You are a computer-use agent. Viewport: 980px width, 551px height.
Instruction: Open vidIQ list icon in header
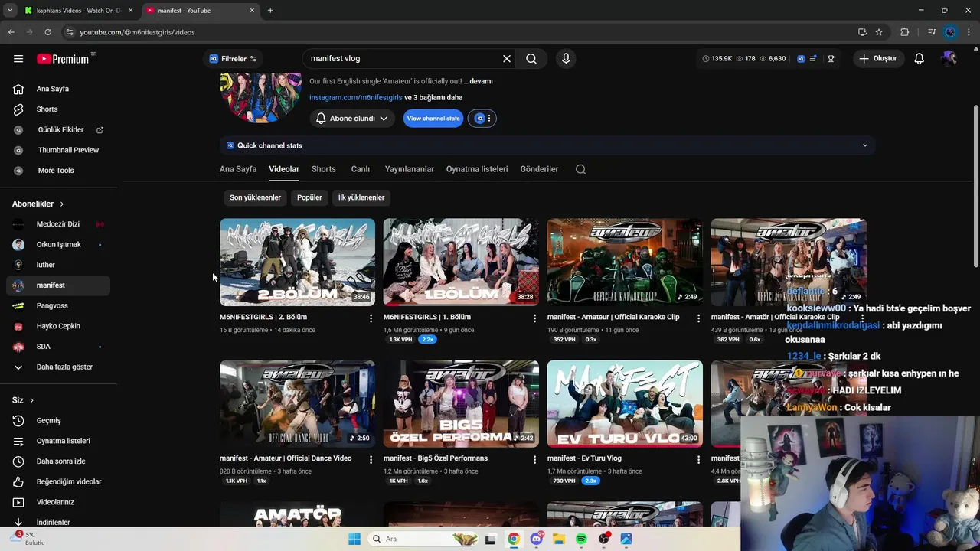click(813, 59)
